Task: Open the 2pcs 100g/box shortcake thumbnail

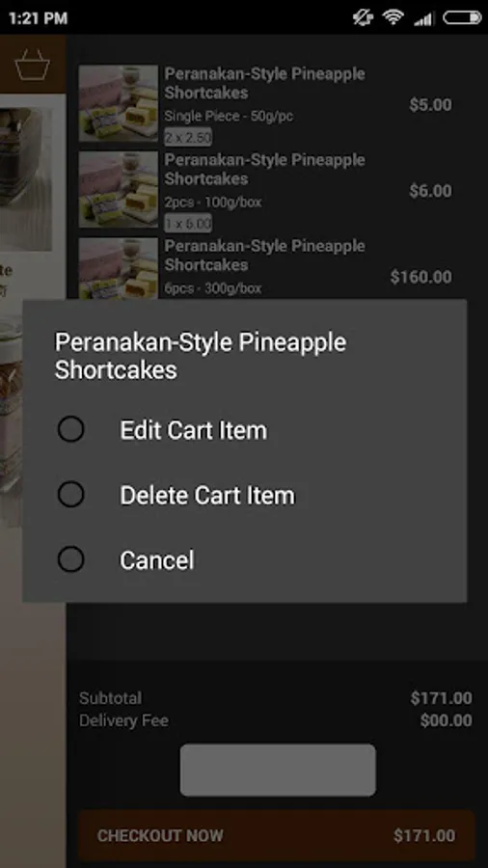Action: tap(118, 189)
